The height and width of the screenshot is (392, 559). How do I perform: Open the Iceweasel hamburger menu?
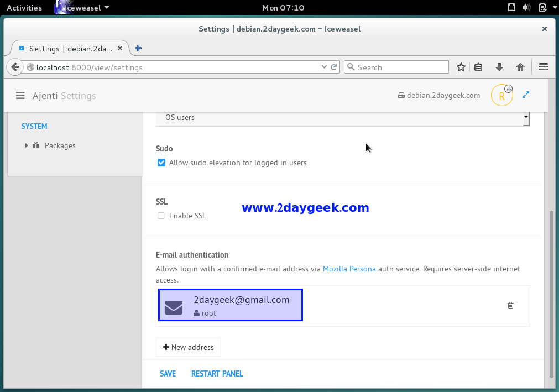point(544,67)
